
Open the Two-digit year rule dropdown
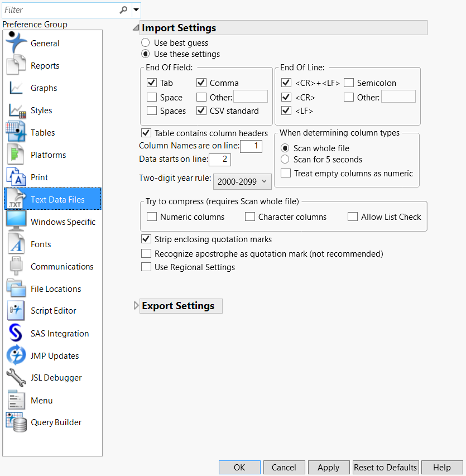coord(242,181)
